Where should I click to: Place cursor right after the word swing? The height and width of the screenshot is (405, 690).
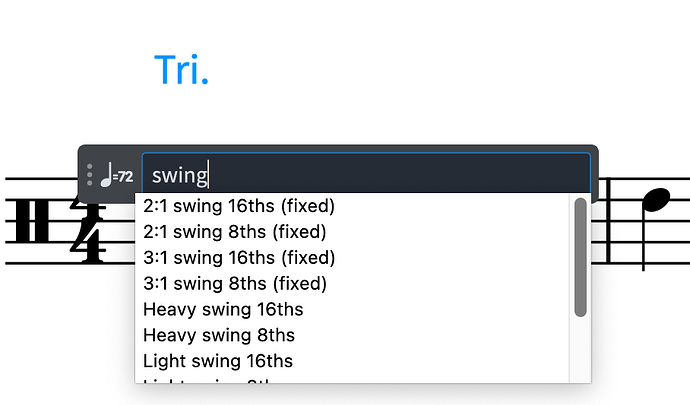(208, 176)
